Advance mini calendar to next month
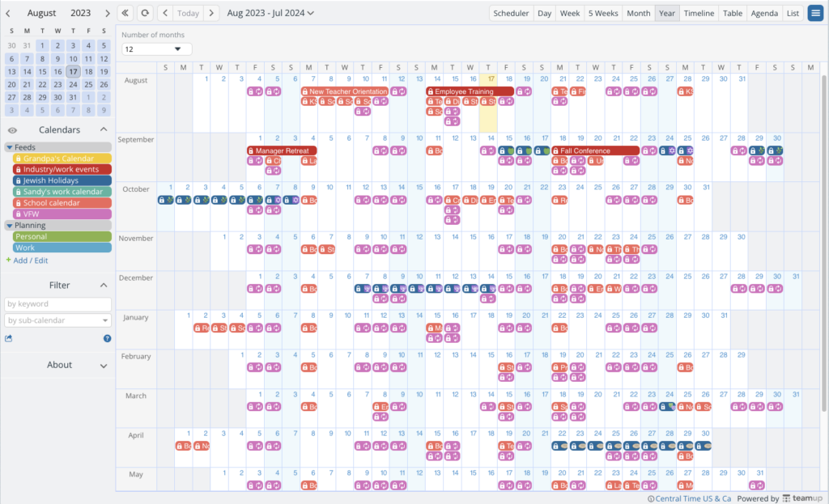 point(107,13)
